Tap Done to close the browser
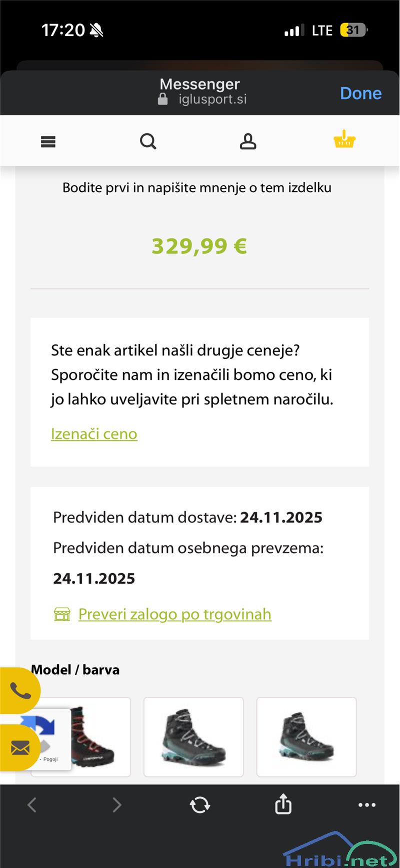The image size is (400, 868). (360, 94)
